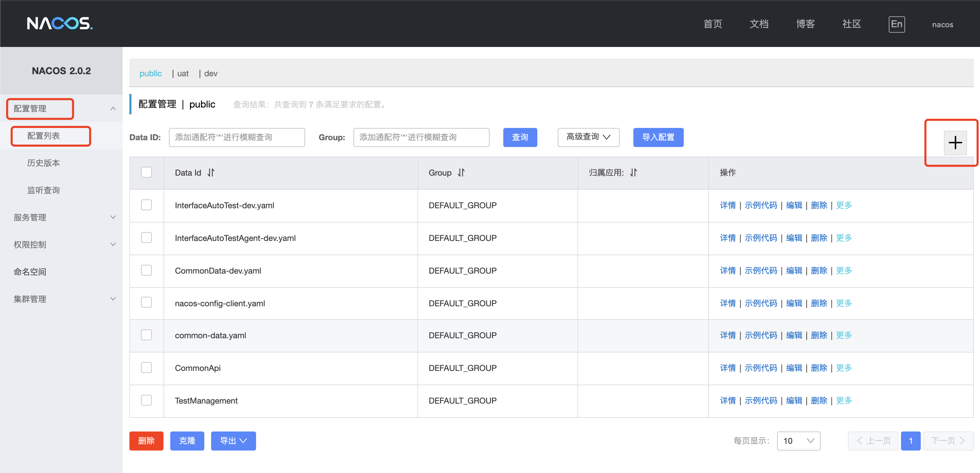Open 更多 for InterfaceAutoTest-dev.yaml
Screen dimensions: 980x473
click(844, 205)
